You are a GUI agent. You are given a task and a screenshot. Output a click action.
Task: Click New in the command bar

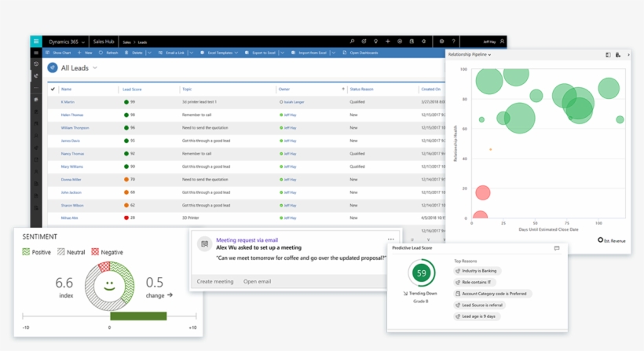tap(85, 53)
